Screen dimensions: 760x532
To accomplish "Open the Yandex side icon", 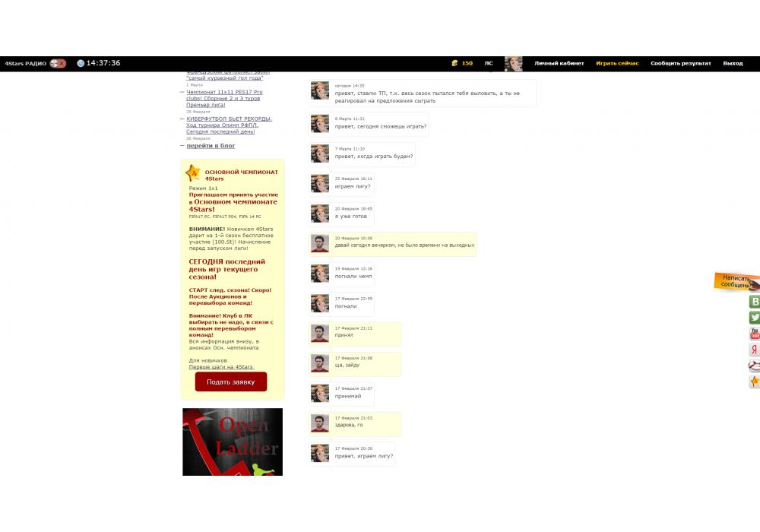I will (754, 350).
